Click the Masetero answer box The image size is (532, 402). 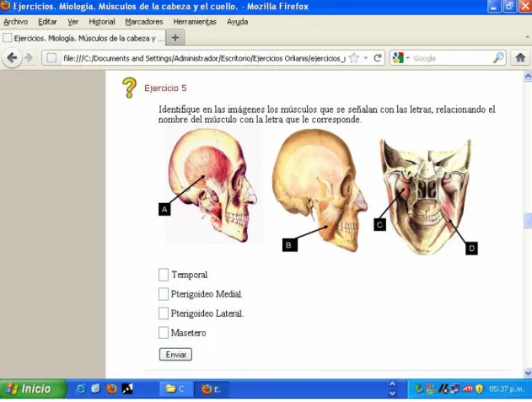pos(164,333)
